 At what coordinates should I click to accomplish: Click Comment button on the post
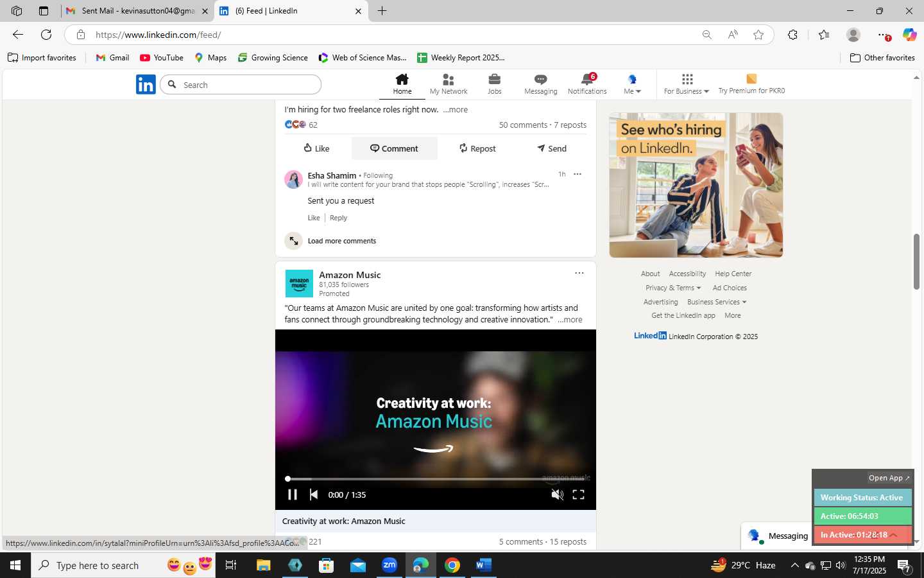pos(394,148)
